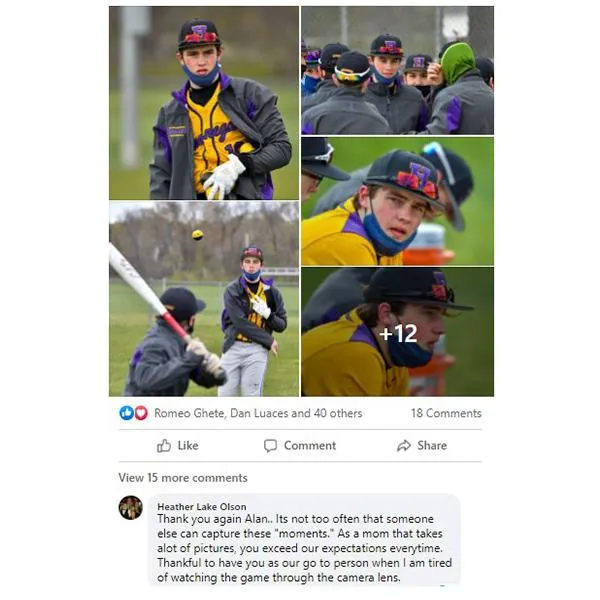This screenshot has height=600, width=600.
Task: Open Romeo Ghete's name in reactions
Action: [189, 413]
